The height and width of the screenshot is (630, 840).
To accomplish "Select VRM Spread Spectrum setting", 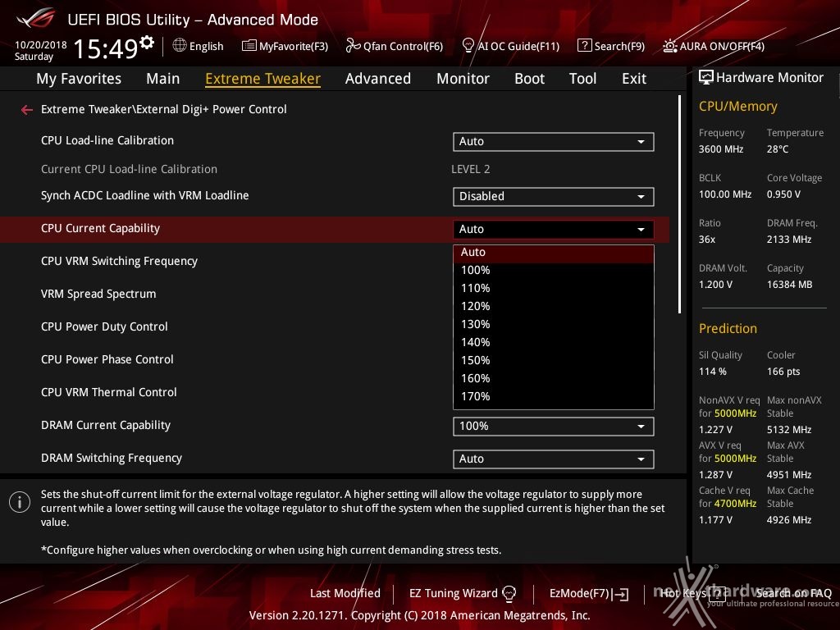I will click(x=98, y=294).
